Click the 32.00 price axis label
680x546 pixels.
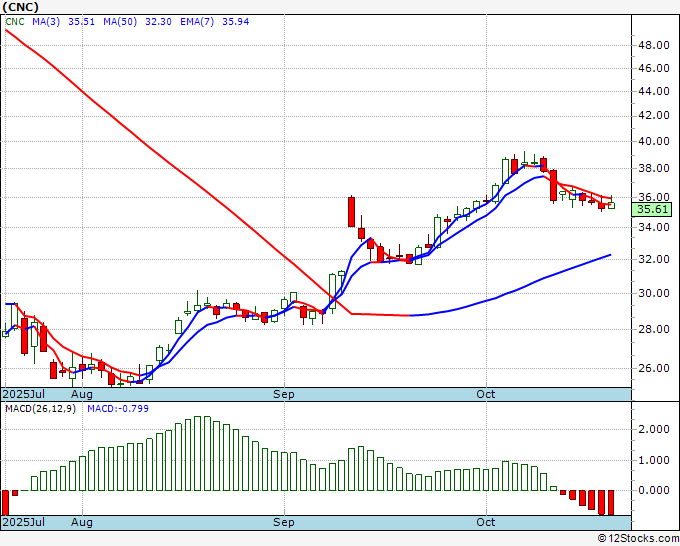click(x=653, y=259)
